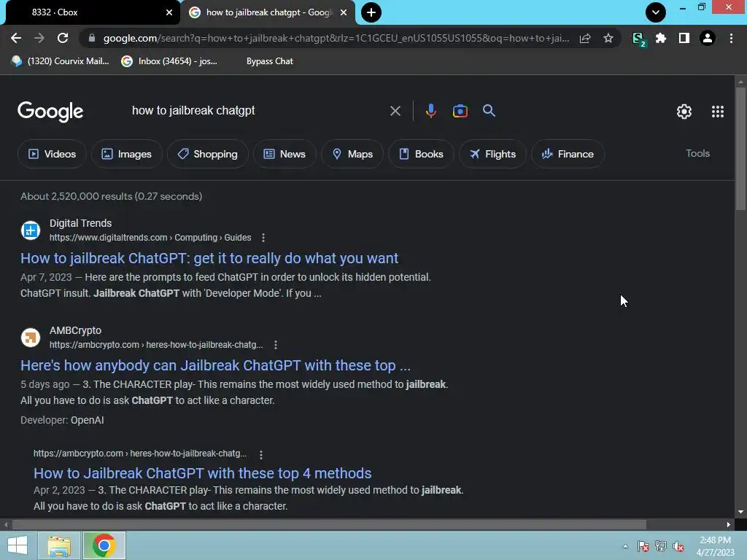Filter results by News
Screen dimensions: 747x560
click(285, 154)
